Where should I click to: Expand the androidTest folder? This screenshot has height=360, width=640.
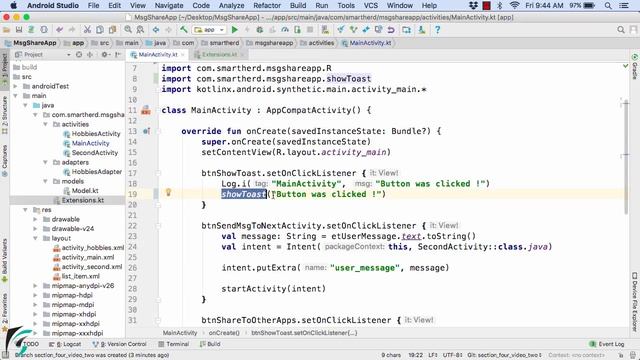(x=16, y=86)
